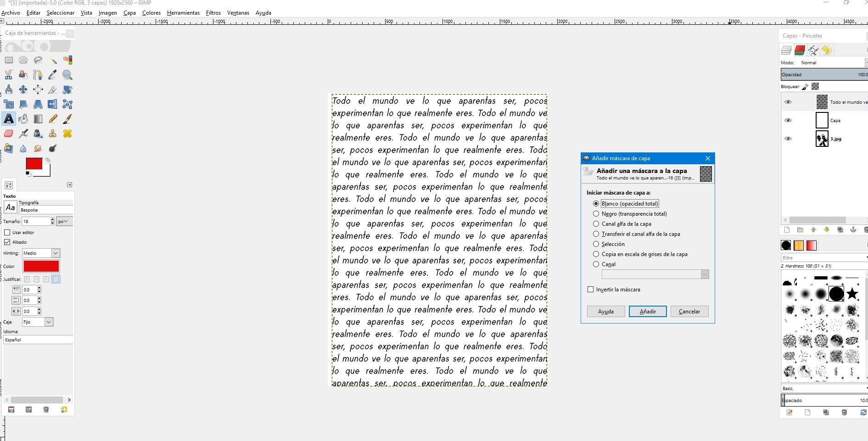Image resolution: width=868 pixels, height=441 pixels.
Task: Open the Filtros menu
Action: coord(213,13)
